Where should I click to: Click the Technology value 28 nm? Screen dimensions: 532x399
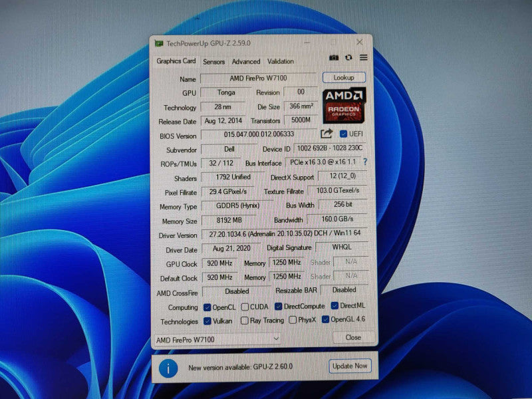223,107
